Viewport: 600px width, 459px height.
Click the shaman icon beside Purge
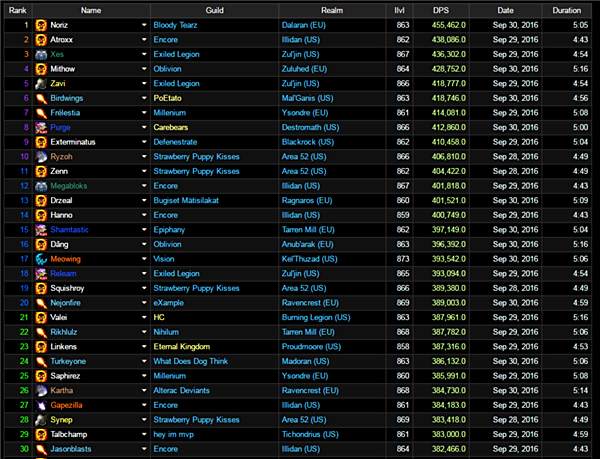point(41,128)
